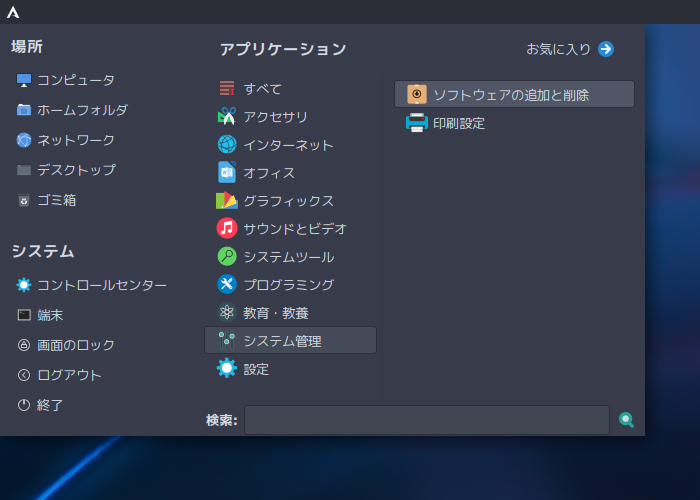
Task: Open the プログラミング category label
Action: coord(288,285)
